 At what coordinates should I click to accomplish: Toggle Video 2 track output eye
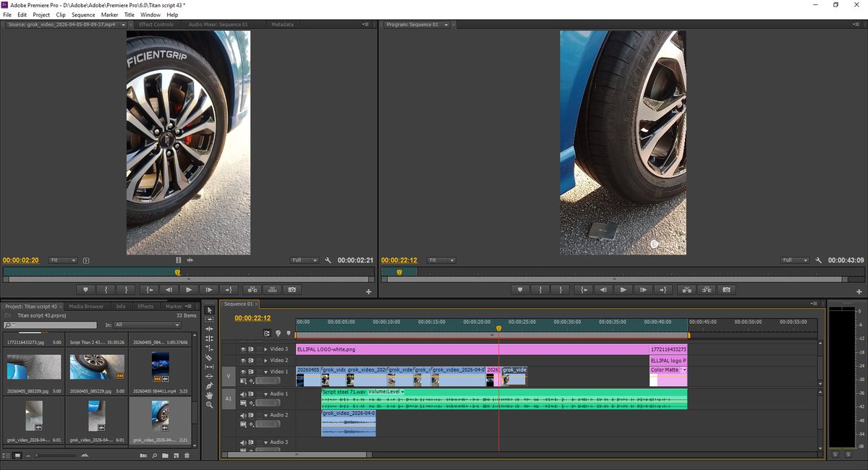[x=243, y=359]
